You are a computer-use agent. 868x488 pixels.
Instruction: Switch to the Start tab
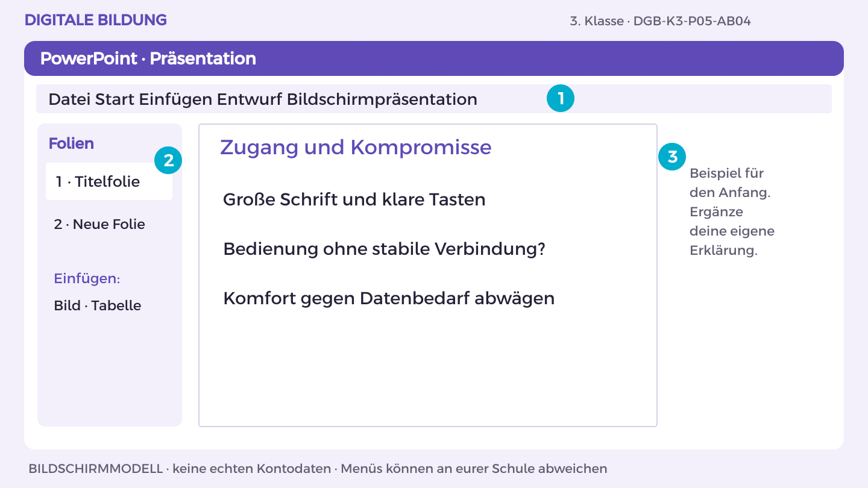pos(115,99)
